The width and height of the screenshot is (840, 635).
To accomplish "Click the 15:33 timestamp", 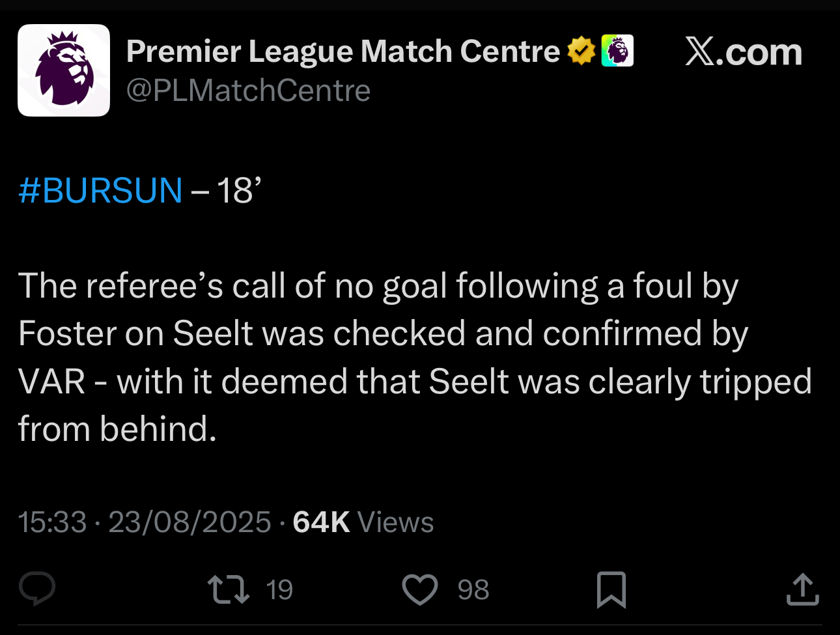I will (52, 522).
